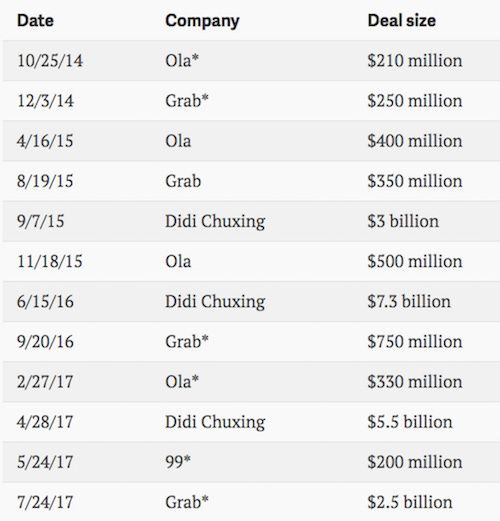Click the $5.5 billion deal size

pos(410,422)
